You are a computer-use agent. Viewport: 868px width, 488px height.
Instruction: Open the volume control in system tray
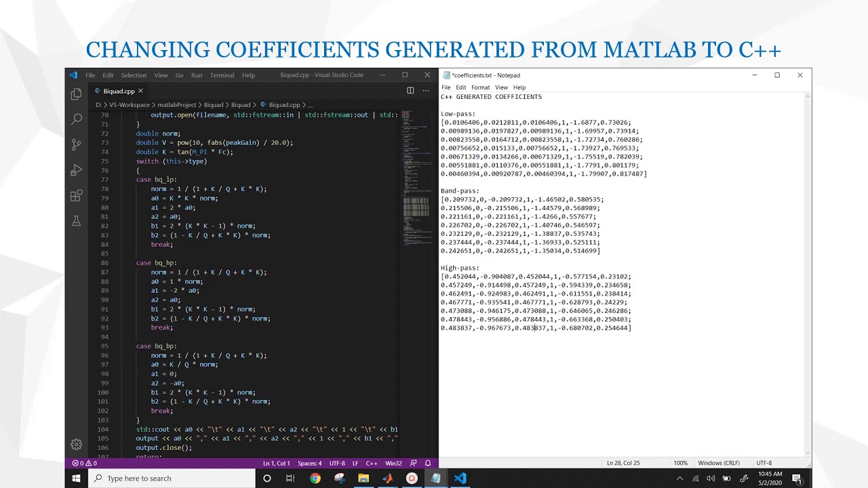(x=710, y=478)
